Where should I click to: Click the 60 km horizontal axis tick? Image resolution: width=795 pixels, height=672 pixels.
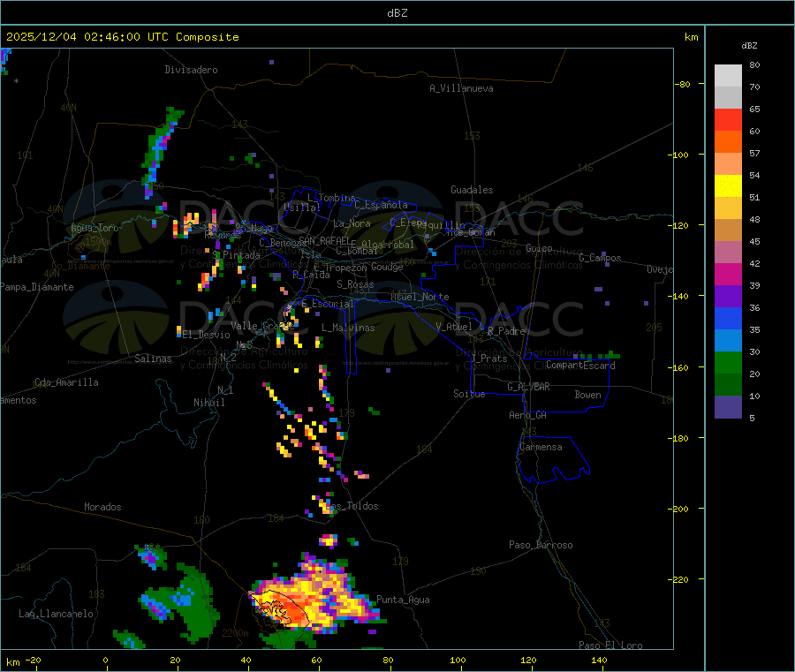[316, 660]
